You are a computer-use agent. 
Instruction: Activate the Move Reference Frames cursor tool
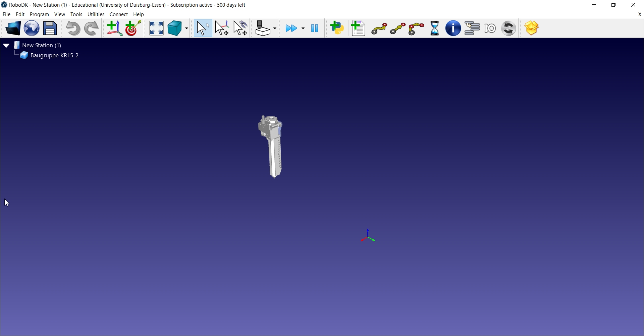tap(222, 29)
